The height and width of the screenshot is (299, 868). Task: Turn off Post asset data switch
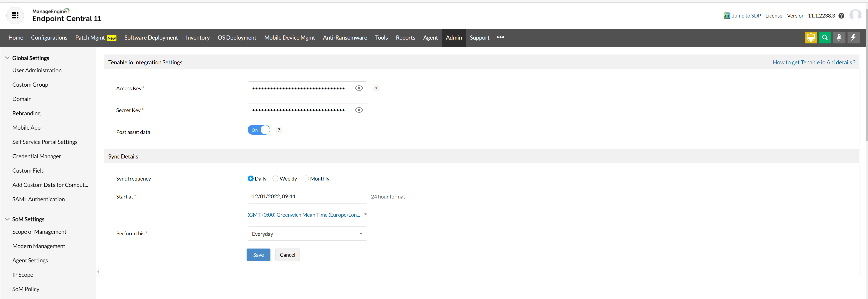[259, 130]
